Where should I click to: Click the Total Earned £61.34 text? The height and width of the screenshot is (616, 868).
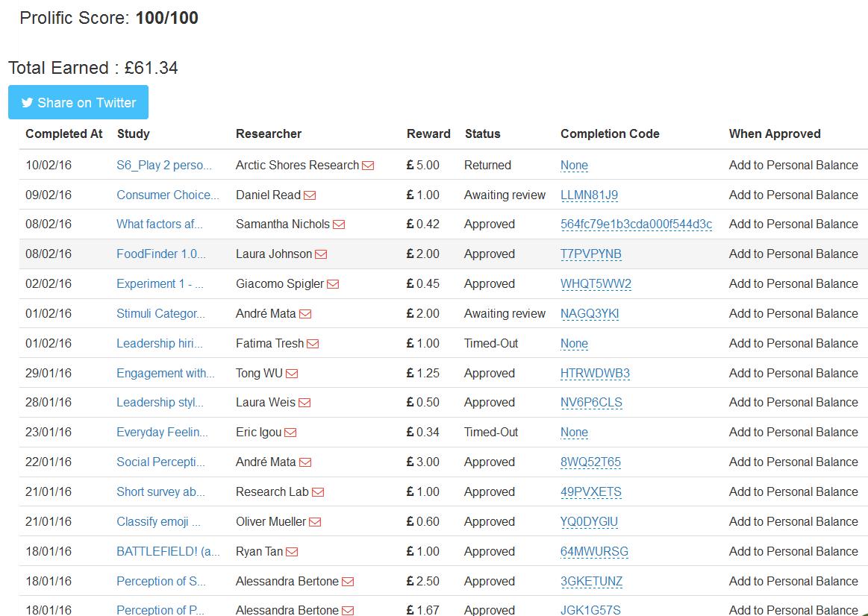pyautogui.click(x=93, y=68)
